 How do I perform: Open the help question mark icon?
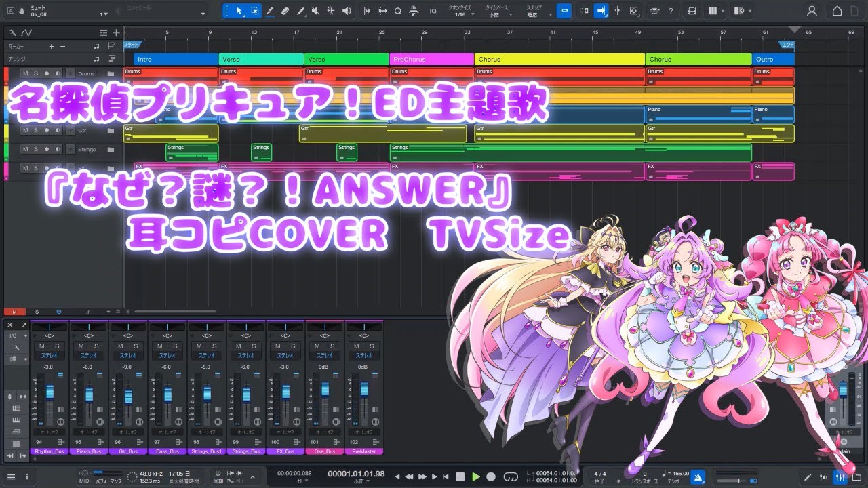pyautogui.click(x=671, y=11)
